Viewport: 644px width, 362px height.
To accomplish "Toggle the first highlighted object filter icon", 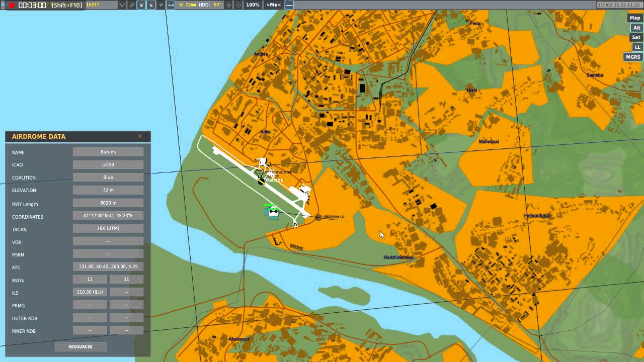I will (x=141, y=5).
